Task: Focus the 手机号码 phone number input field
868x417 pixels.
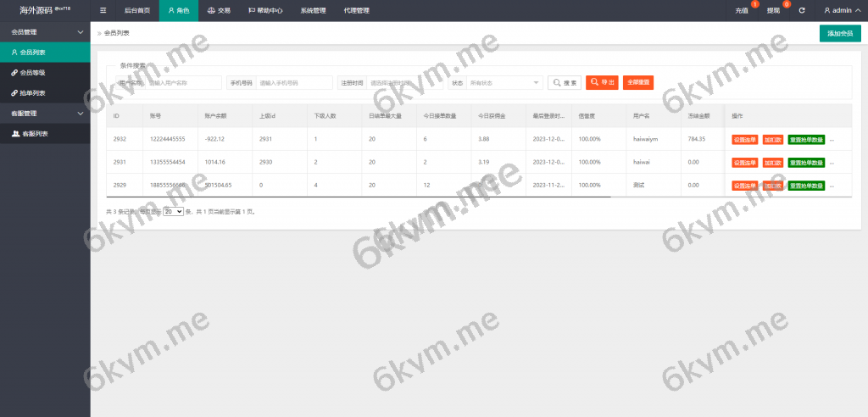Action: [x=294, y=83]
